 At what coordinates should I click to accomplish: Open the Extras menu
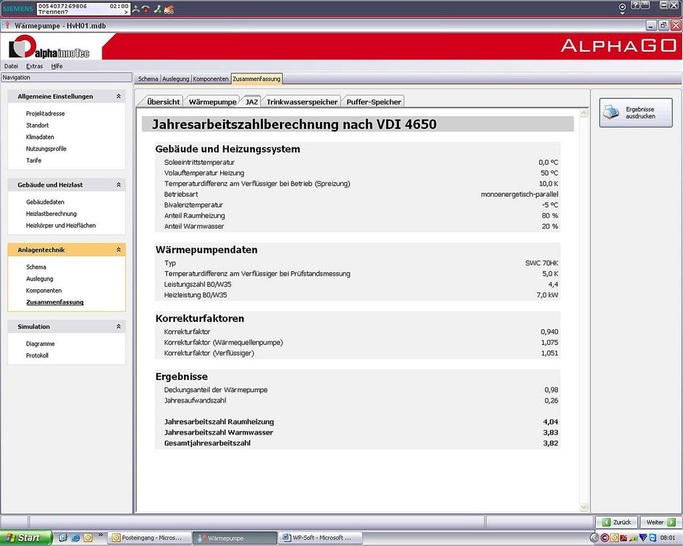pyautogui.click(x=34, y=65)
